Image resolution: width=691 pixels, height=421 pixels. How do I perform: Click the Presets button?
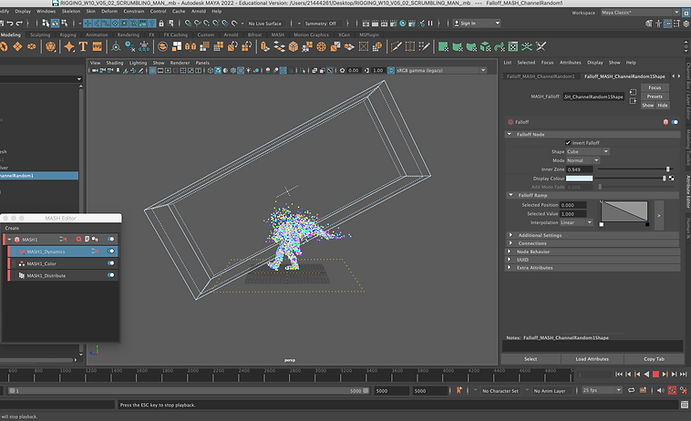pyautogui.click(x=654, y=97)
